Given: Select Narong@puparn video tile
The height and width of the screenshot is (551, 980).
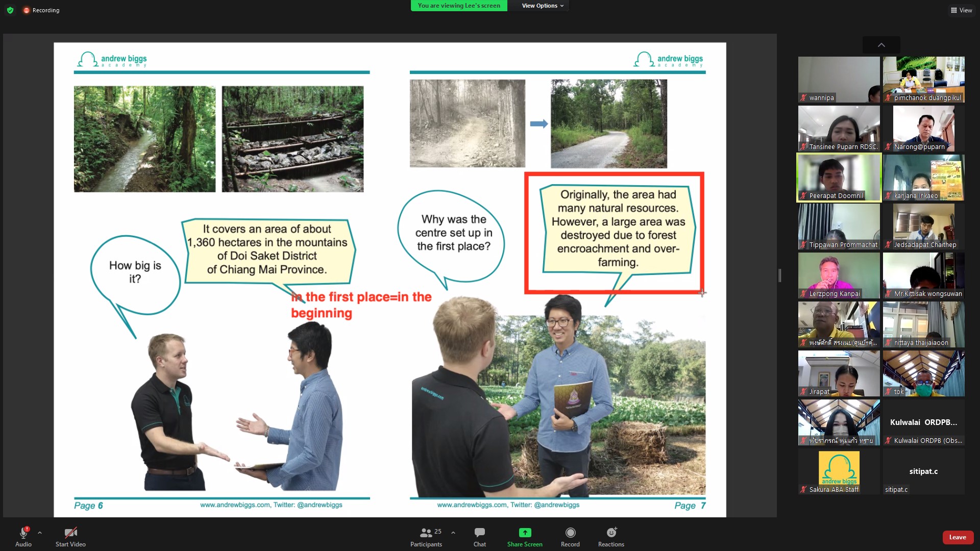Looking at the screenshot, I should click(x=924, y=129).
